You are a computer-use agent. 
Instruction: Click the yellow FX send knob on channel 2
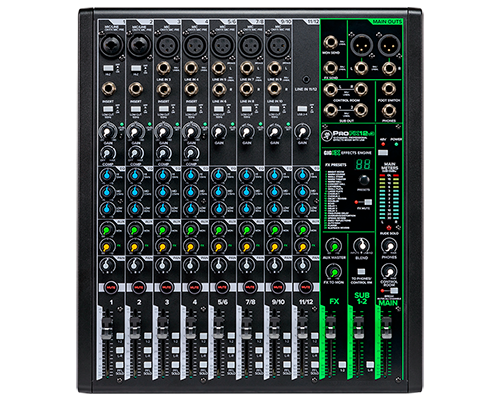coord(134,247)
